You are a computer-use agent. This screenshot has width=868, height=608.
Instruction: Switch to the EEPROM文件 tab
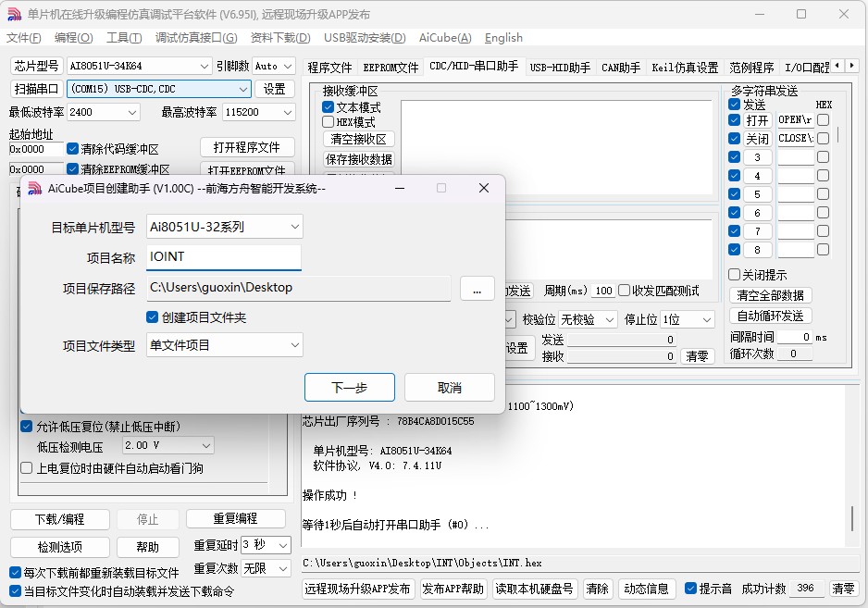coord(391,68)
